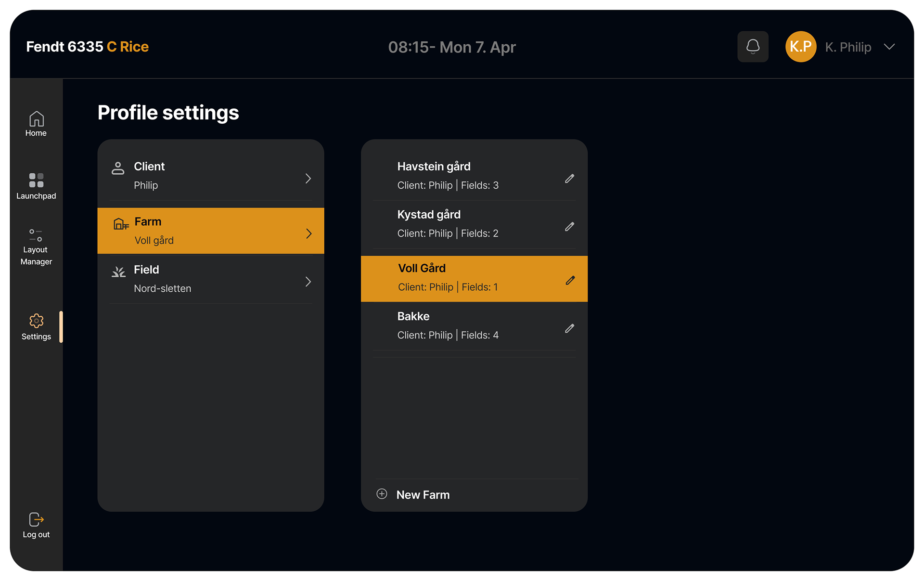Click the K. Philip username text
This screenshot has height=581, width=924.
pos(848,47)
